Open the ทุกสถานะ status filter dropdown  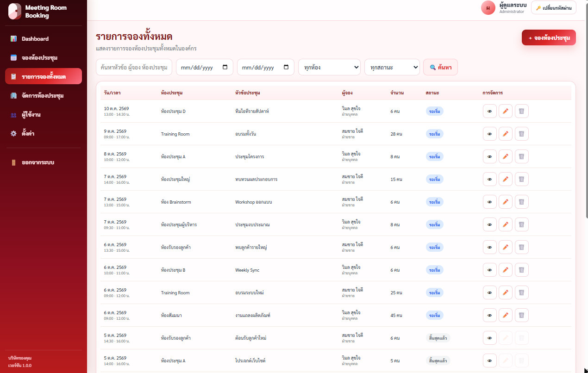[x=392, y=67]
